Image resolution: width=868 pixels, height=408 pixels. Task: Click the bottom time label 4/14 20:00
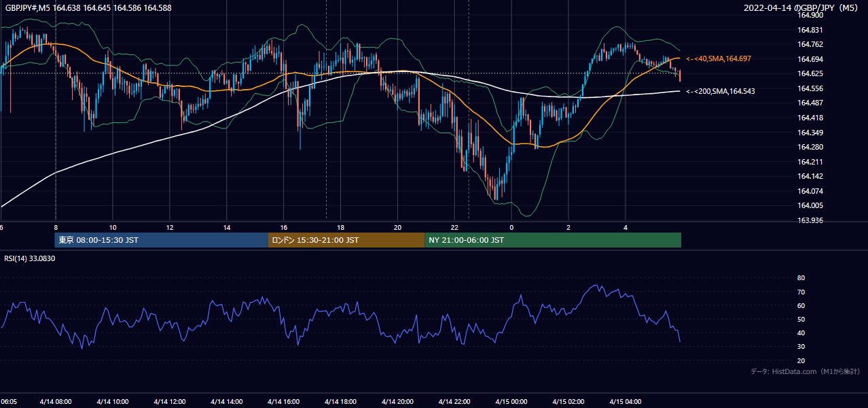click(x=397, y=402)
